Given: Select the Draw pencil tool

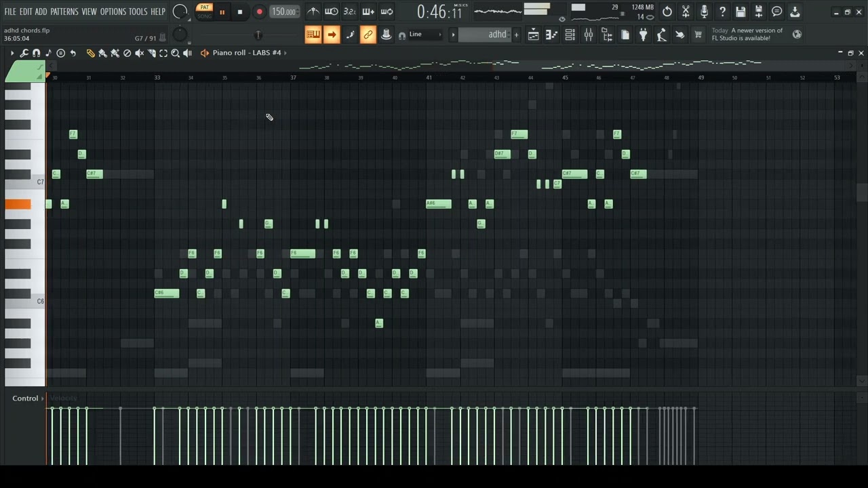Looking at the screenshot, I should (90, 53).
